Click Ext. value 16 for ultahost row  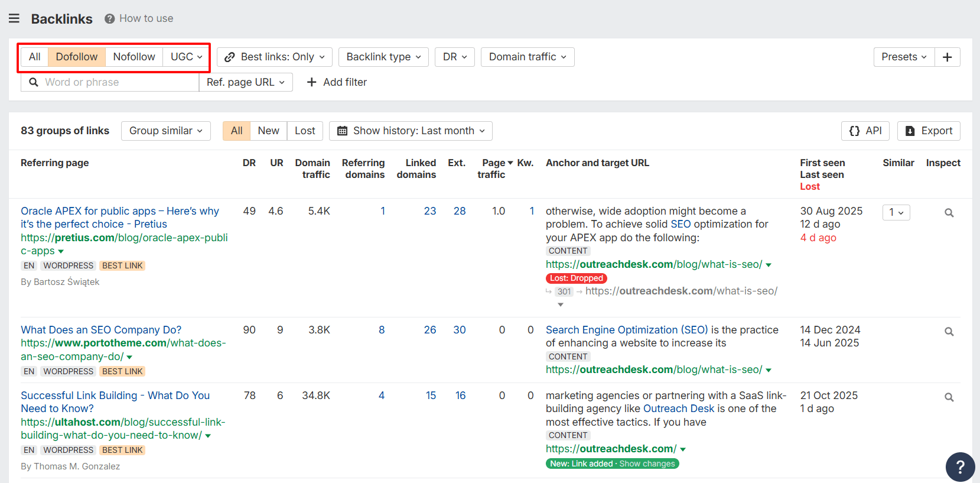click(x=460, y=396)
